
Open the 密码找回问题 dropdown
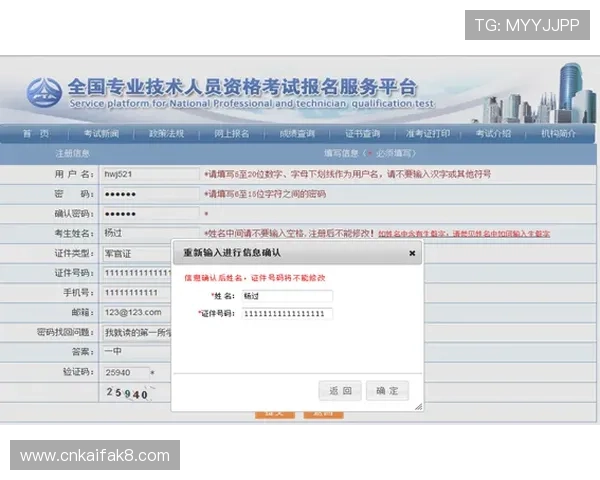click(137, 333)
